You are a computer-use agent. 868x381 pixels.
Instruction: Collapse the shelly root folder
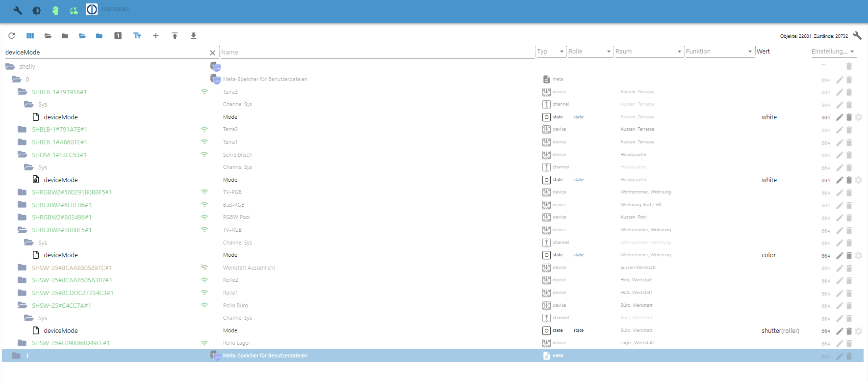(x=10, y=66)
